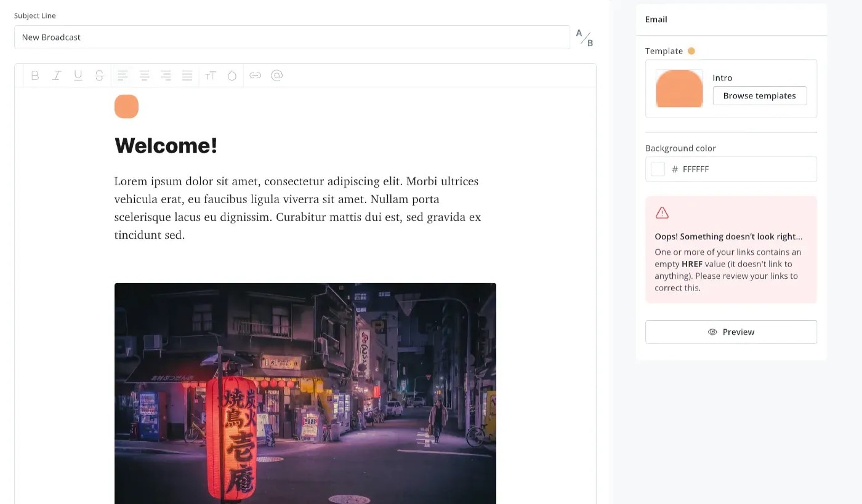Click the orange logo in the email body

coord(126,106)
